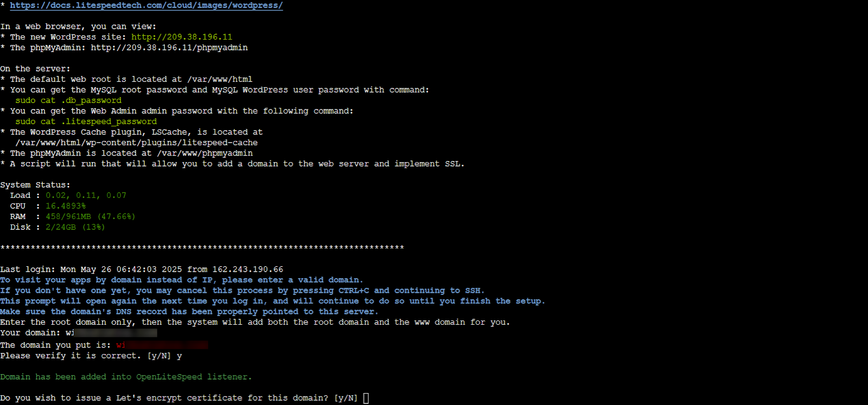The height and width of the screenshot is (405, 868).
Task: Click the Disk usage value
Action: [75, 227]
